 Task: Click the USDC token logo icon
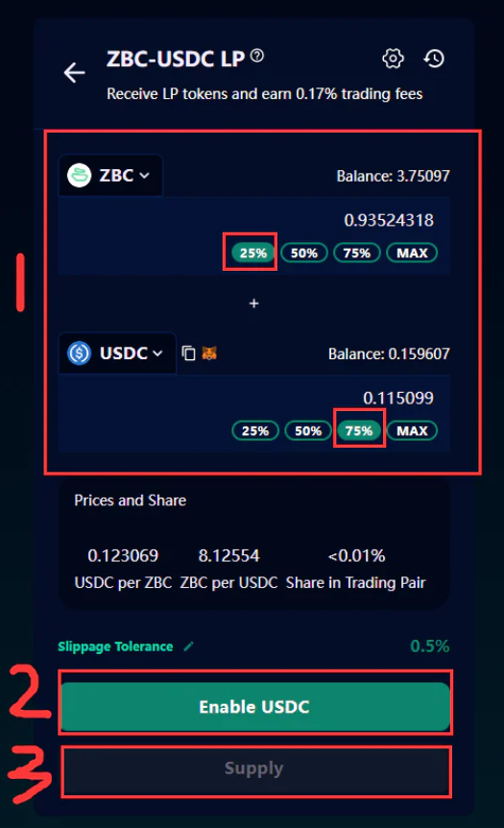click(x=80, y=353)
